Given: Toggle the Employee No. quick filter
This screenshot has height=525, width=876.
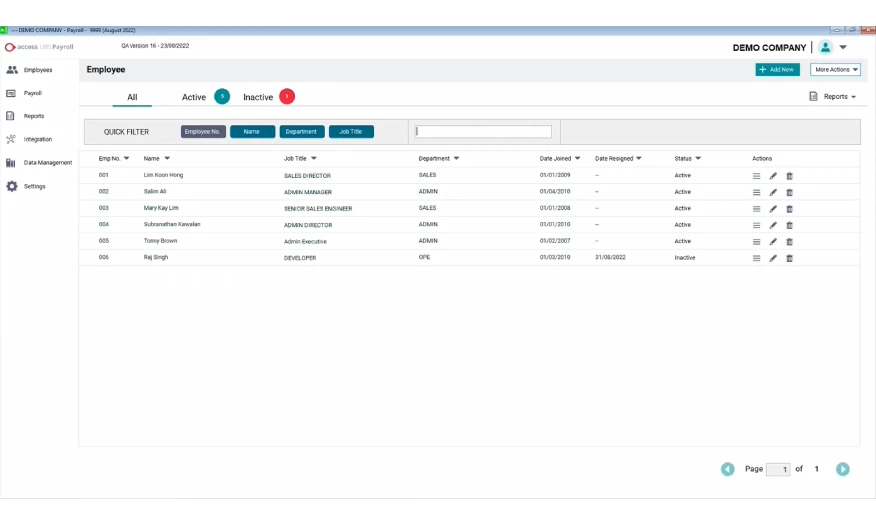Looking at the screenshot, I should [x=203, y=132].
